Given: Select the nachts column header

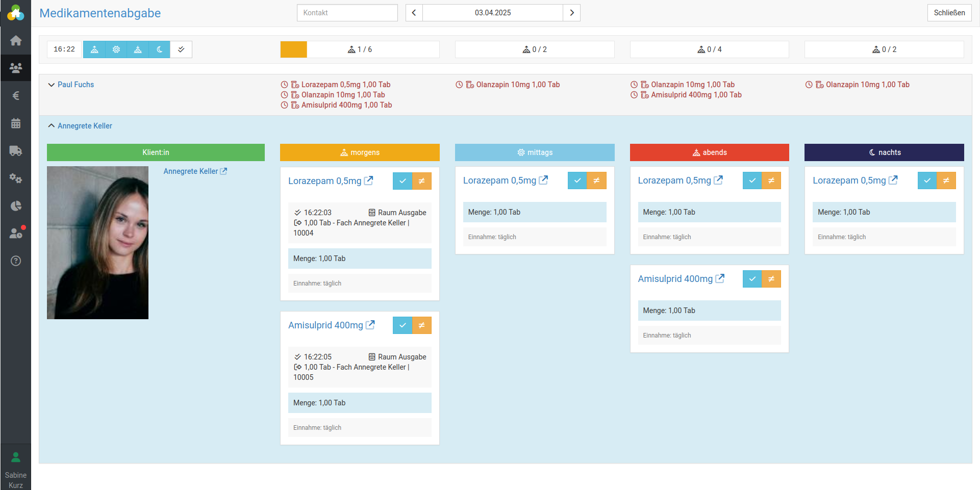Looking at the screenshot, I should [884, 152].
